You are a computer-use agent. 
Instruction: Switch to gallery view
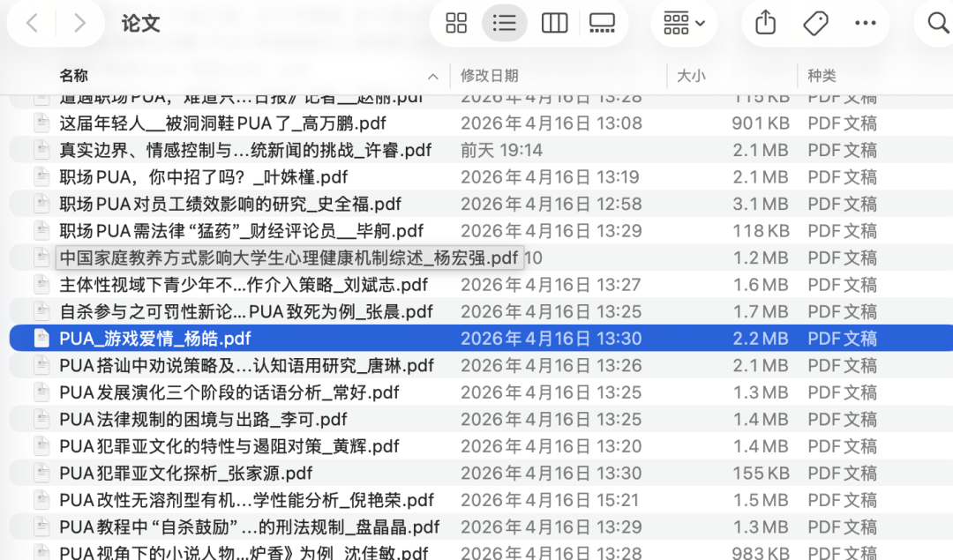click(x=603, y=23)
